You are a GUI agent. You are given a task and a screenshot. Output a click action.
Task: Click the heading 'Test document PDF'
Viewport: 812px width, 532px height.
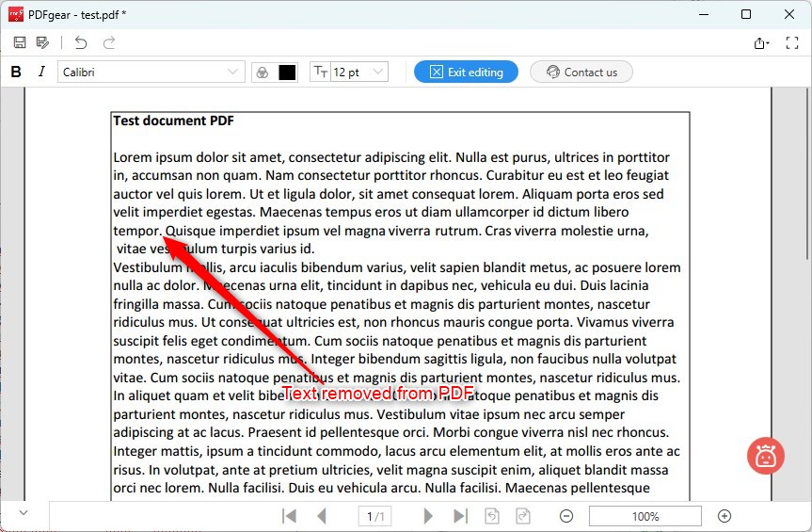click(x=173, y=121)
